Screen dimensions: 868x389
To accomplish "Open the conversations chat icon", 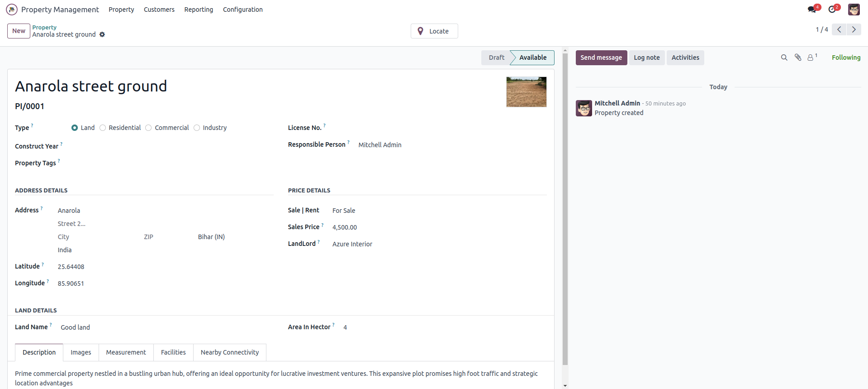I will [812, 10].
